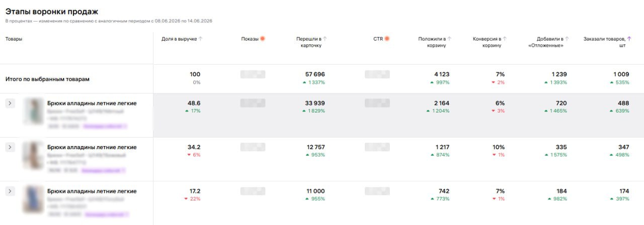Viewport: 644px width, 225px height.
Task: Click purple tag under second product
Action: [105, 171]
